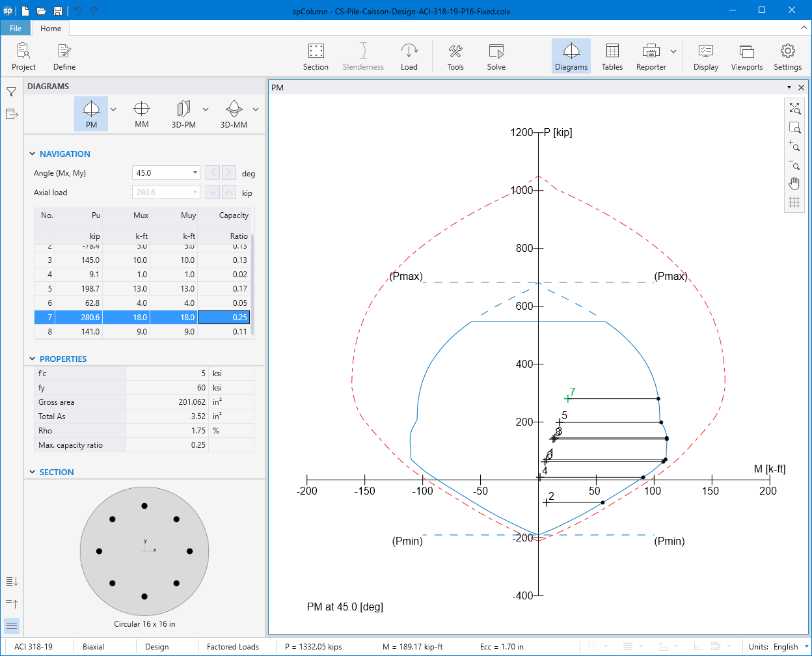The width and height of the screenshot is (812, 656).
Task: Click the load table vertical scrollbar
Action: click(x=252, y=284)
